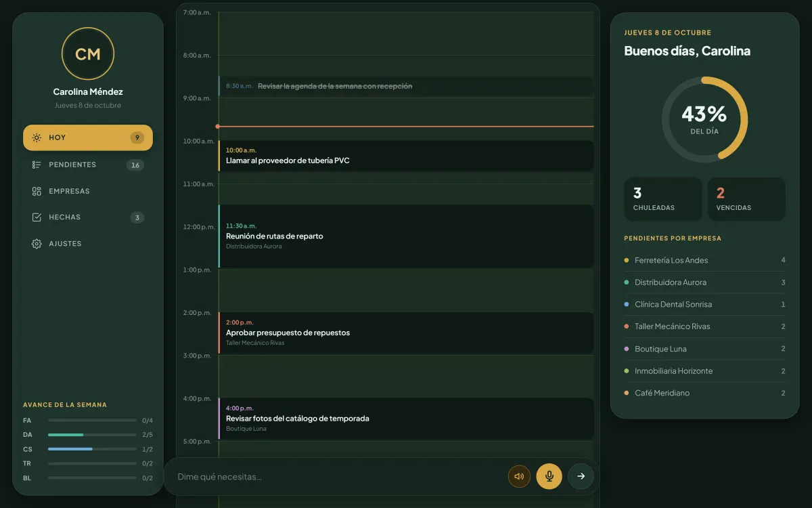
Task: Open Reunión de rutas de reparto event
Action: [x=406, y=236]
